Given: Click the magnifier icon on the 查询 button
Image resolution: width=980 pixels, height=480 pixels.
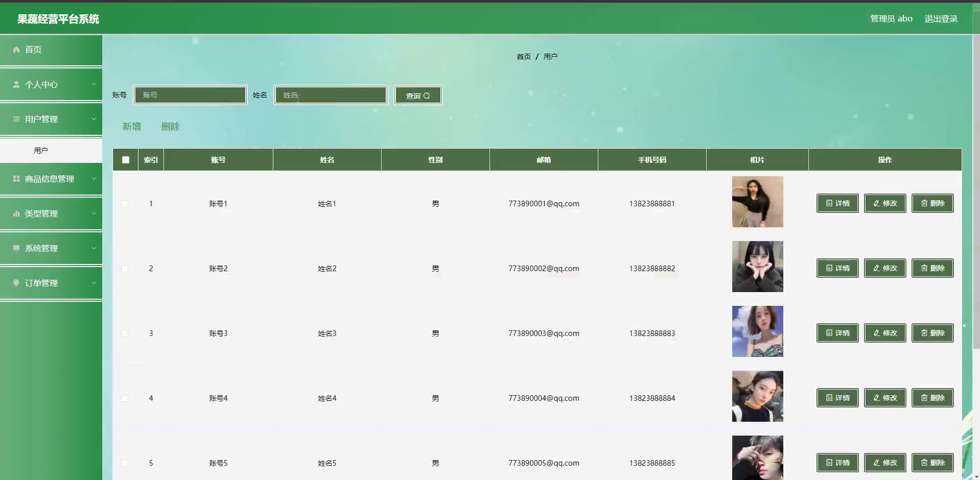Looking at the screenshot, I should pyautogui.click(x=427, y=95).
